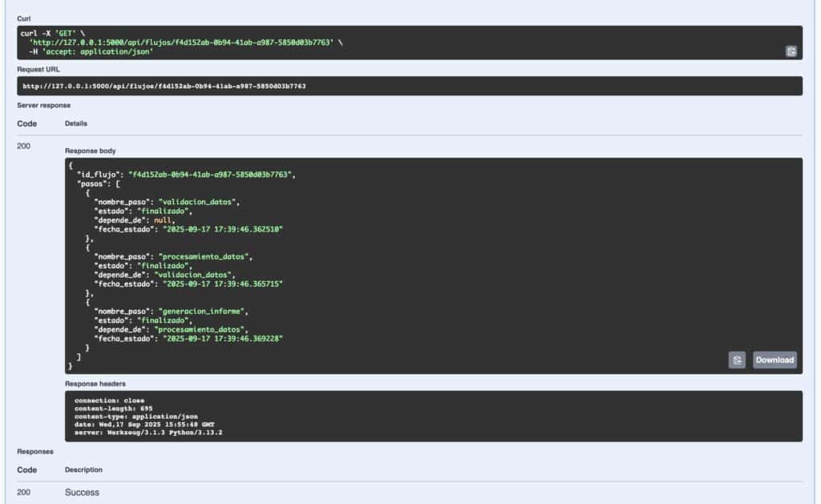The image size is (821, 504).
Task: Click the Description column header
Action: pyautogui.click(x=83, y=470)
